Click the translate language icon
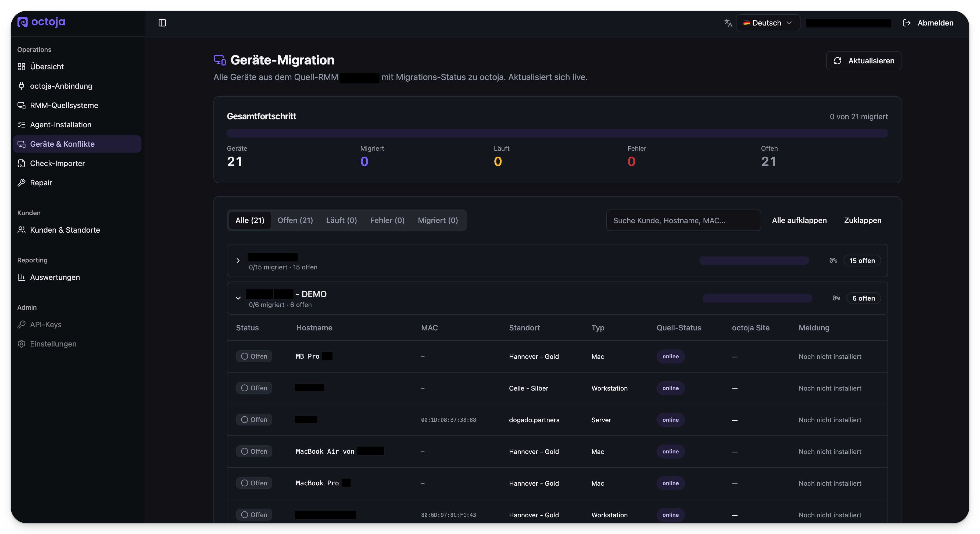 pyautogui.click(x=728, y=23)
